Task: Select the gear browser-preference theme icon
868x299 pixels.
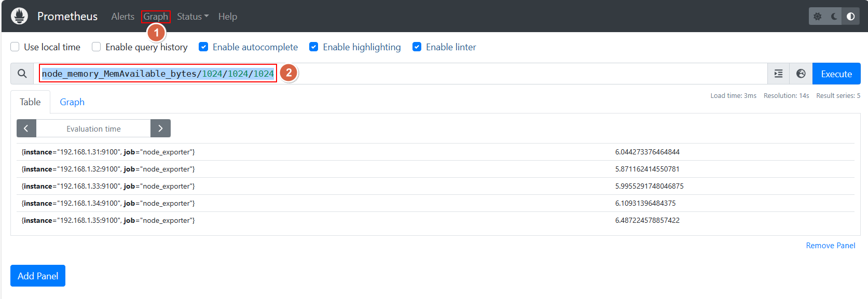Action: [x=818, y=17]
